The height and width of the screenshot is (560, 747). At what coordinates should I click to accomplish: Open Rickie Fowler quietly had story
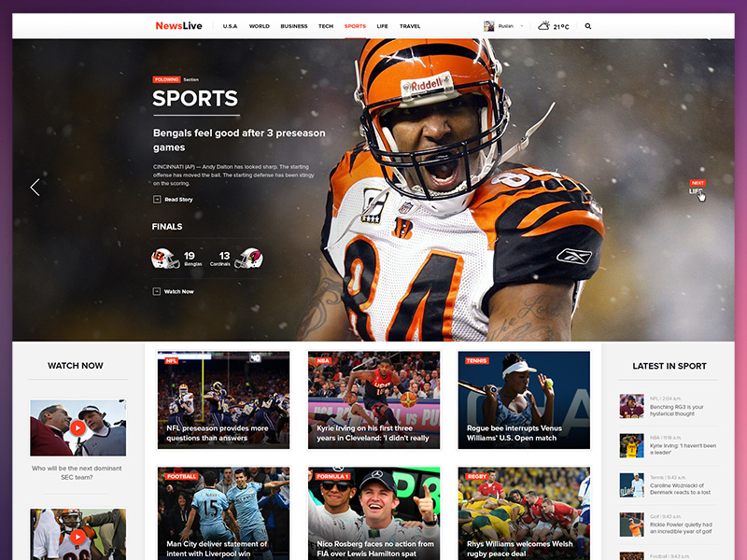point(681,528)
